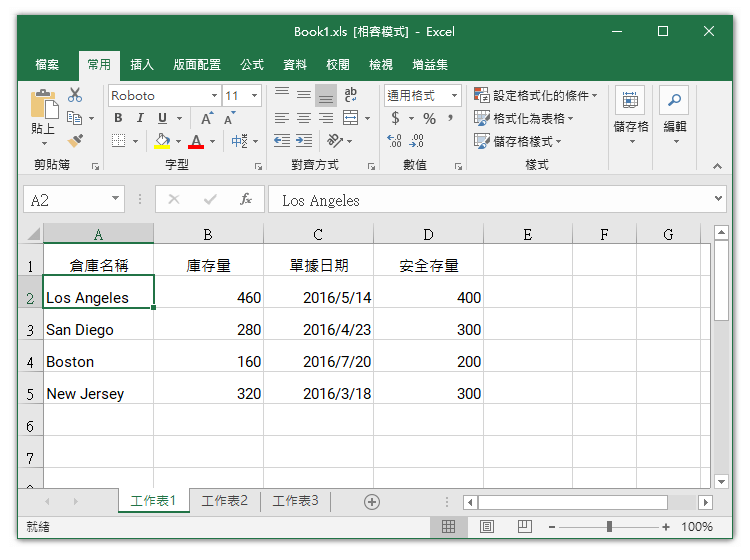Switch to Page Layout view
This screenshot has width=750, height=560.
pyautogui.click(x=486, y=527)
